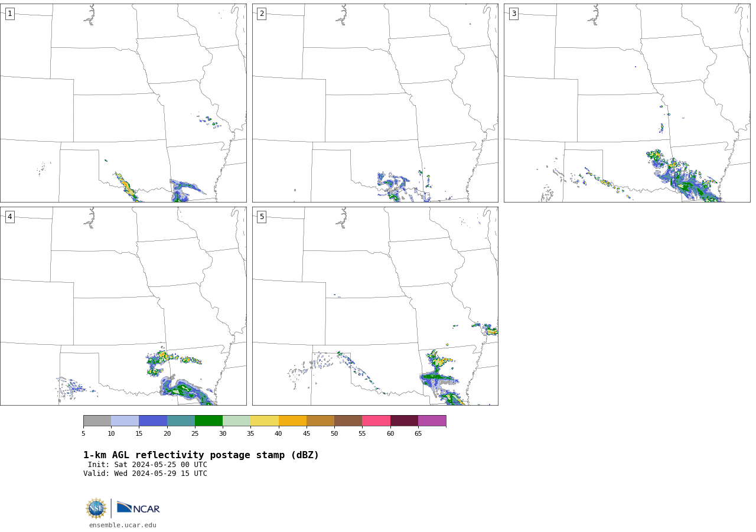Click the colorbar tick label 50
This screenshot has width=756, height=532.
pos(334,434)
